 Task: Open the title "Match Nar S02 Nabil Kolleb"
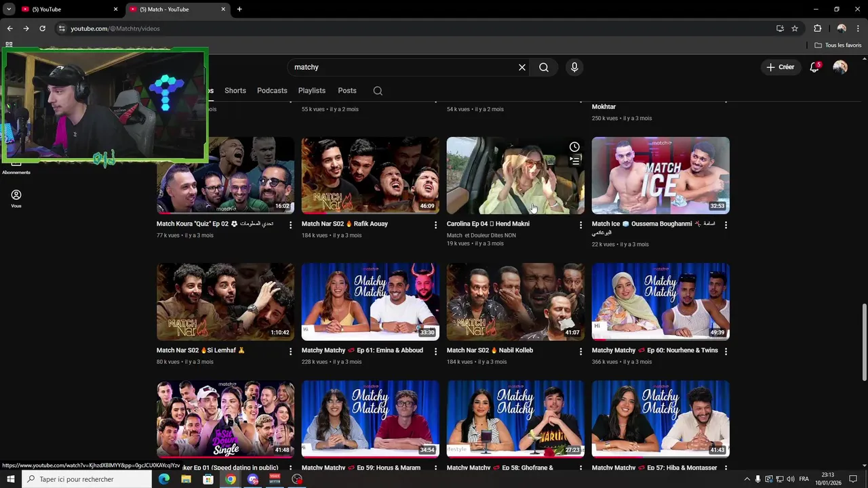[490, 350]
